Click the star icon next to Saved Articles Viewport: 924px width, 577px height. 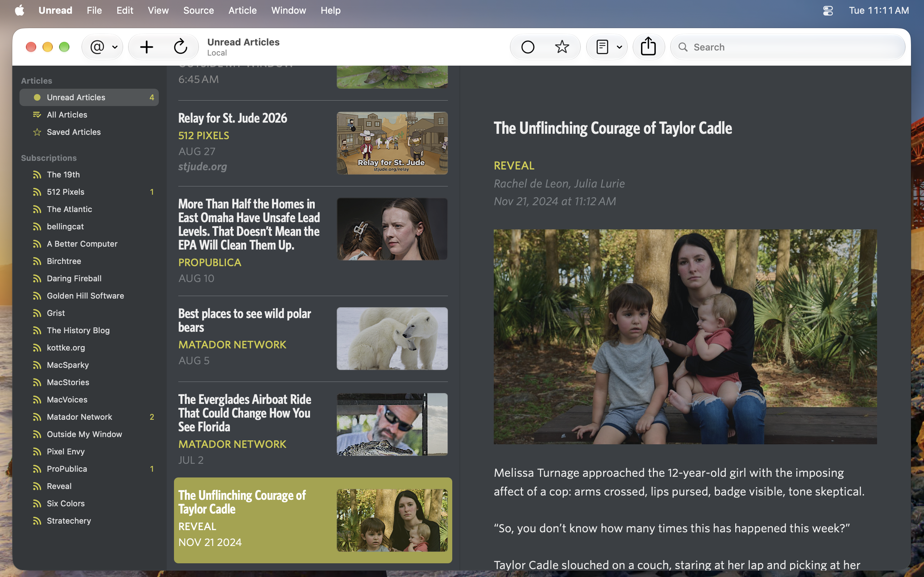(37, 132)
